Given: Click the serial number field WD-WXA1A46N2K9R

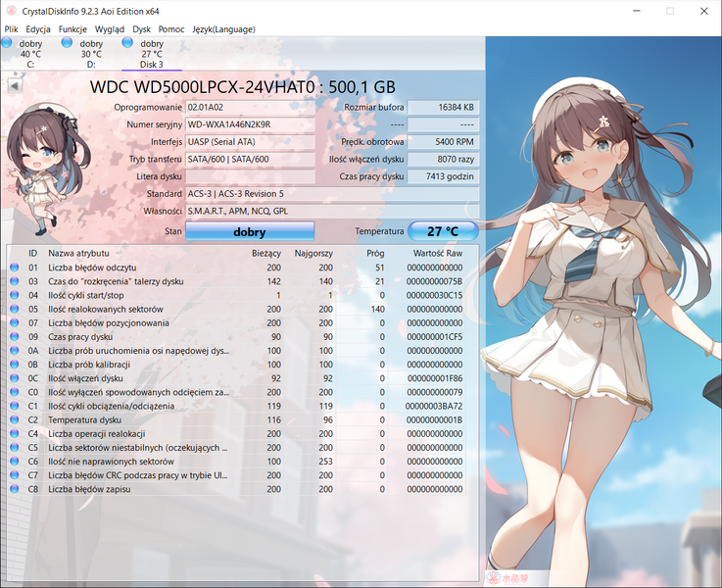Looking at the screenshot, I should (x=250, y=124).
